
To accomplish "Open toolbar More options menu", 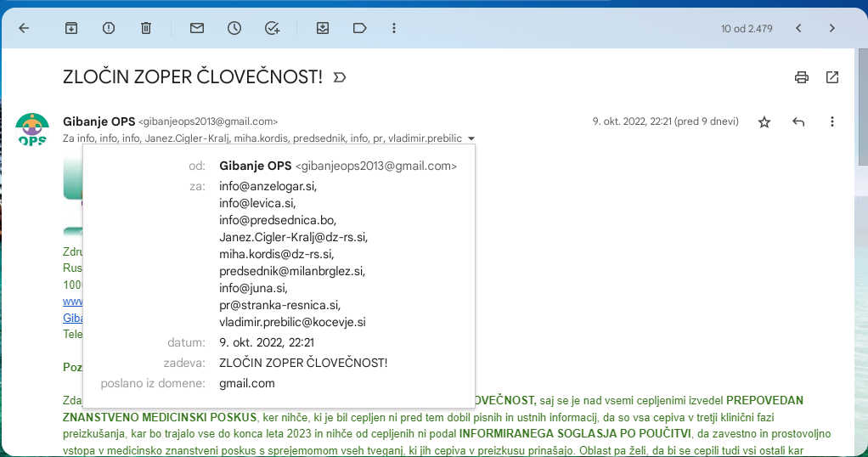I will point(394,28).
